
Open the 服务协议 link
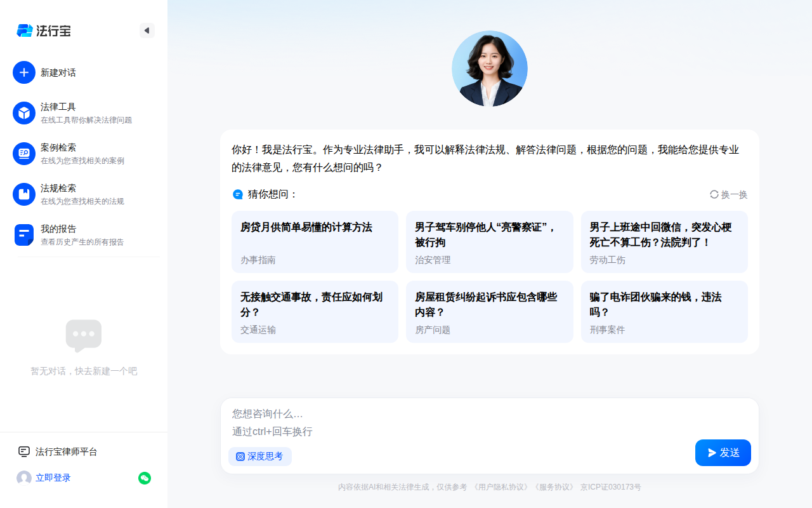pyautogui.click(x=554, y=487)
